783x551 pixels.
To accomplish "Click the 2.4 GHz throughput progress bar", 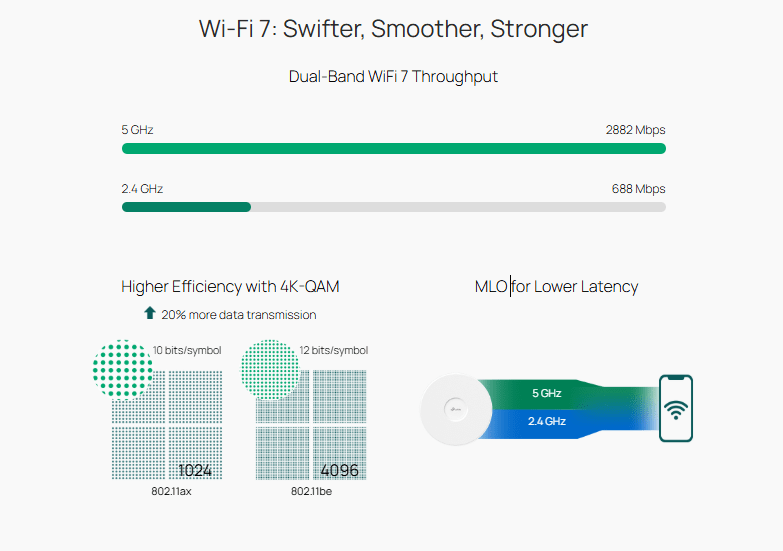I will point(393,207).
